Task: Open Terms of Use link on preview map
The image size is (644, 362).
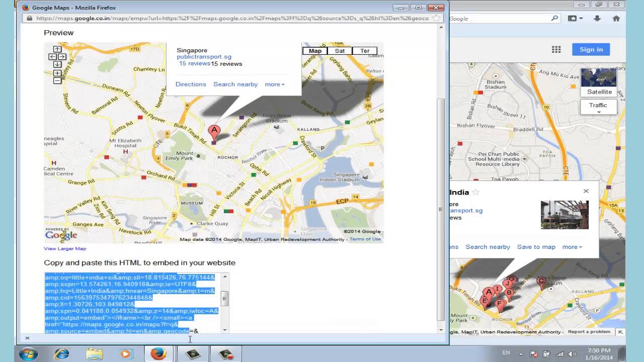Action: 365,239
